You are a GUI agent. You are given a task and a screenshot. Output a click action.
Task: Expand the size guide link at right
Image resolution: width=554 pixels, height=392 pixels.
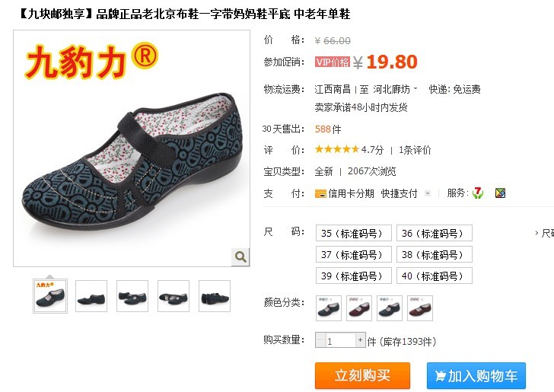tap(545, 233)
